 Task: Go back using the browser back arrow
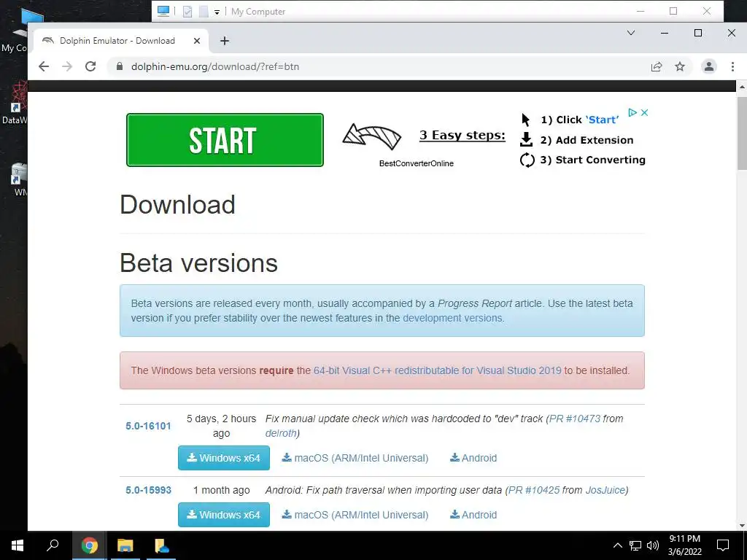(44, 66)
